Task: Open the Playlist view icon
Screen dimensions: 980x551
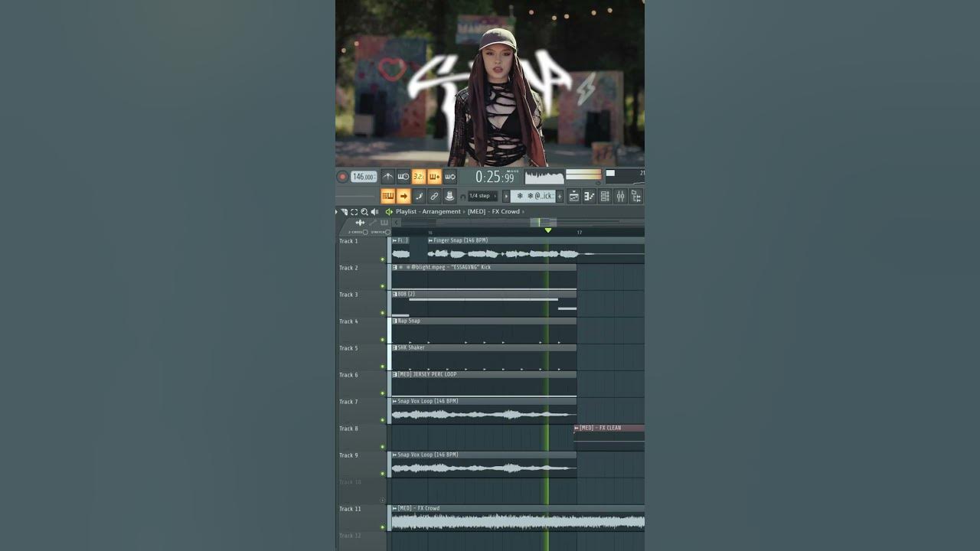Action: [574, 197]
